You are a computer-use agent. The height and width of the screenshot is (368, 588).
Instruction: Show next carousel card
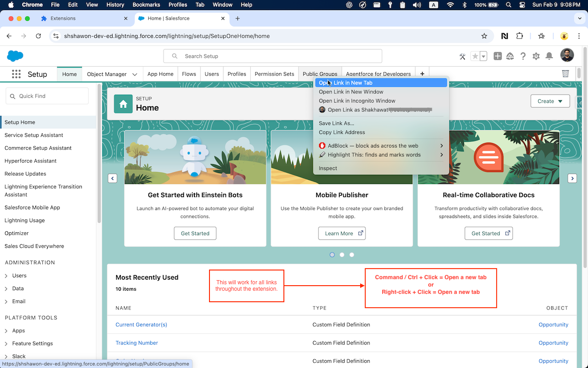[x=572, y=178]
